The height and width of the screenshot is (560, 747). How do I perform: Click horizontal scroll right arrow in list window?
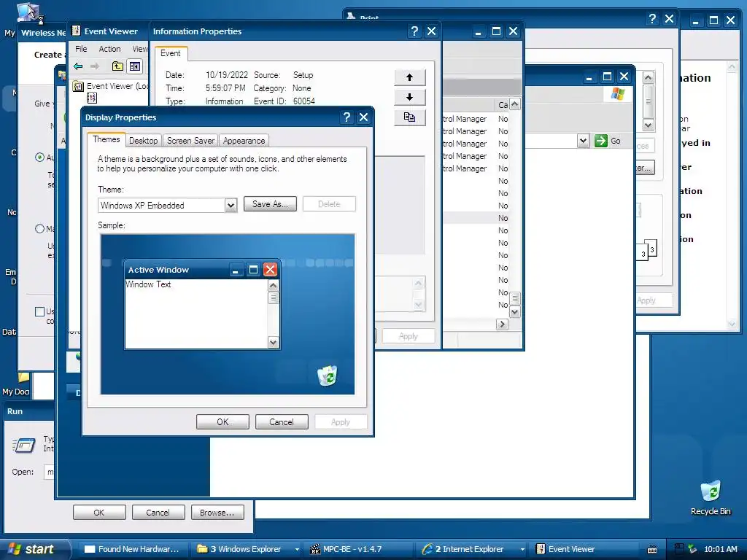[x=502, y=324]
